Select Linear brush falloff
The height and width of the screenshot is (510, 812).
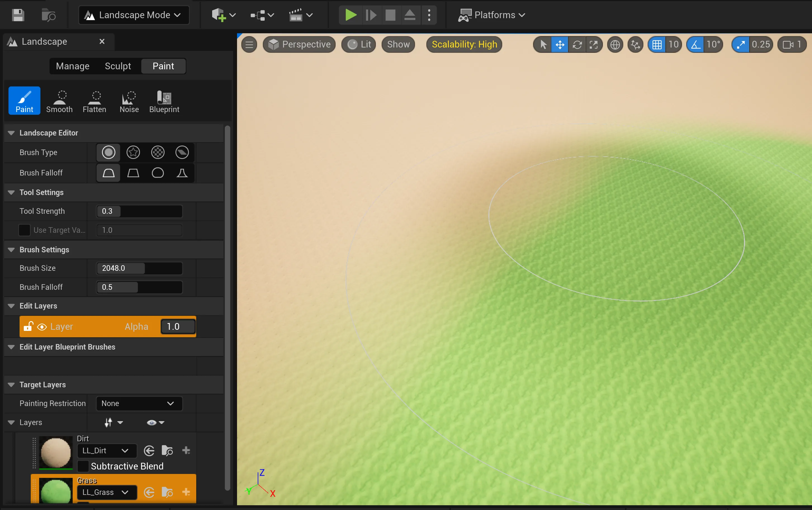[133, 173]
